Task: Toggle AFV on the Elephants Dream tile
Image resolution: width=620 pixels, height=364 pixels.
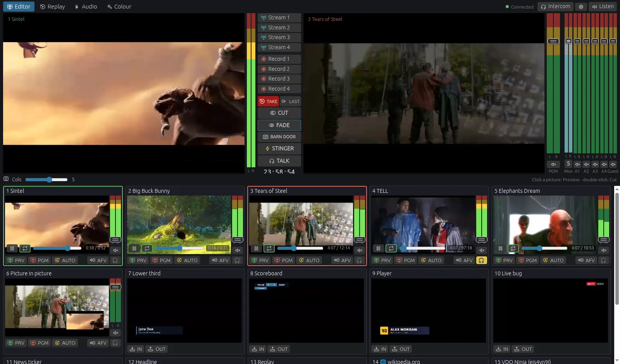Action: (x=586, y=260)
